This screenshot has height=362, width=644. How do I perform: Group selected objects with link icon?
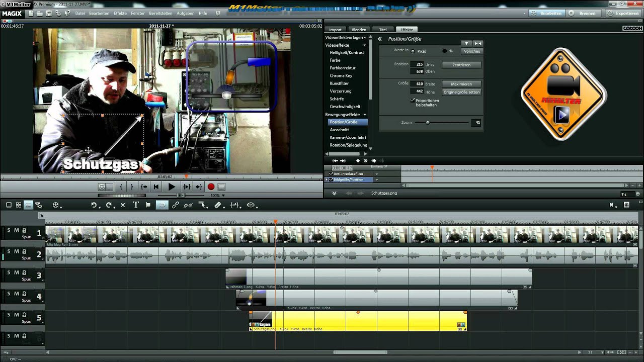[x=175, y=205]
